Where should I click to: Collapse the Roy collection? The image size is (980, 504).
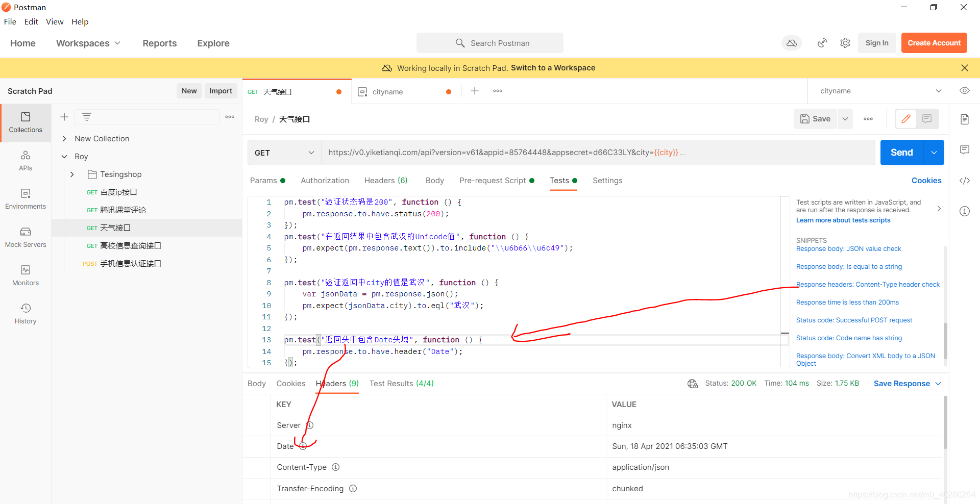(x=64, y=157)
